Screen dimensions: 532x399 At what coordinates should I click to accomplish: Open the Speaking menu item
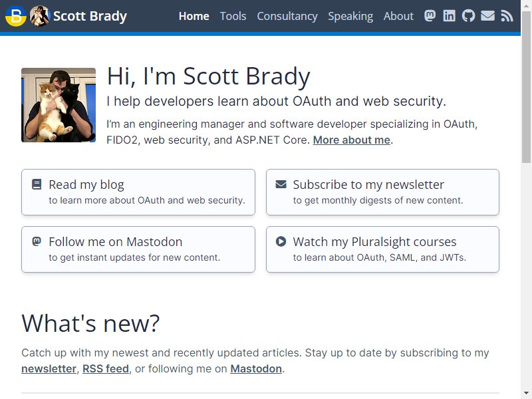coord(350,16)
